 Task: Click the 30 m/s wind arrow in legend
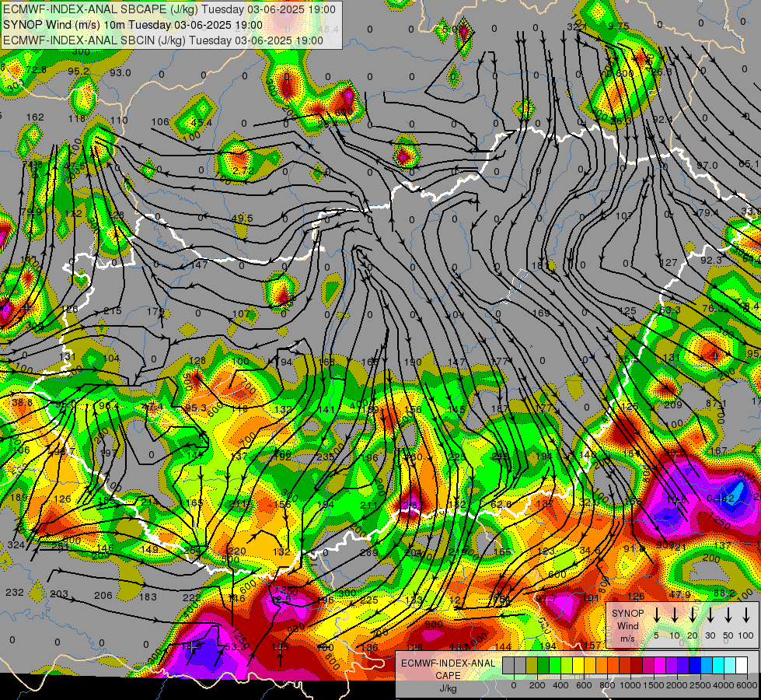pos(710,615)
